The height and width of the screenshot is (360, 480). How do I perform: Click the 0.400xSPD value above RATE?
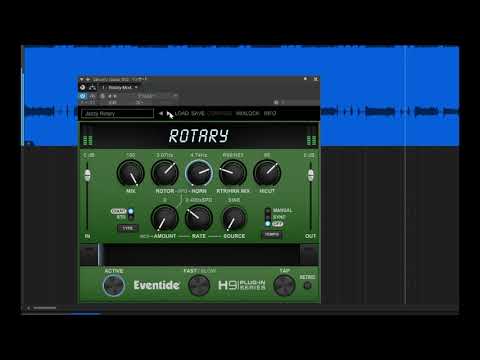click(x=199, y=200)
